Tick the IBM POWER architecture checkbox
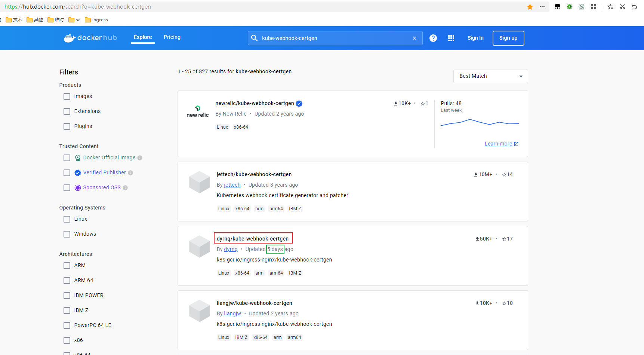The image size is (644, 355). tap(67, 296)
